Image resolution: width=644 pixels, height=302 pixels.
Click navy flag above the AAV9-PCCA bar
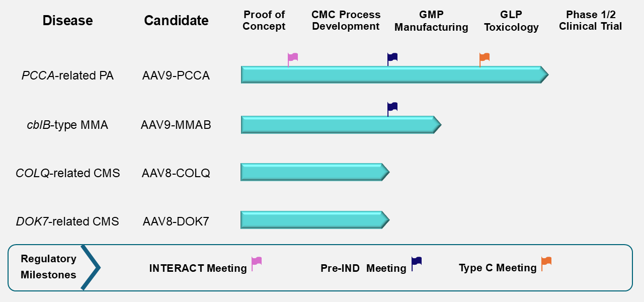pyautogui.click(x=392, y=57)
